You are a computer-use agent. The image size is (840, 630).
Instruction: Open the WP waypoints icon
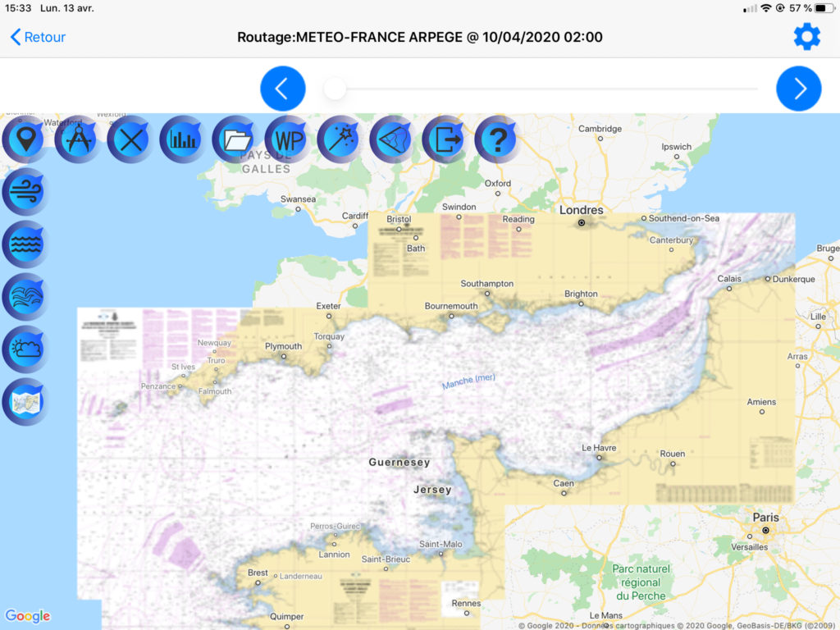287,139
